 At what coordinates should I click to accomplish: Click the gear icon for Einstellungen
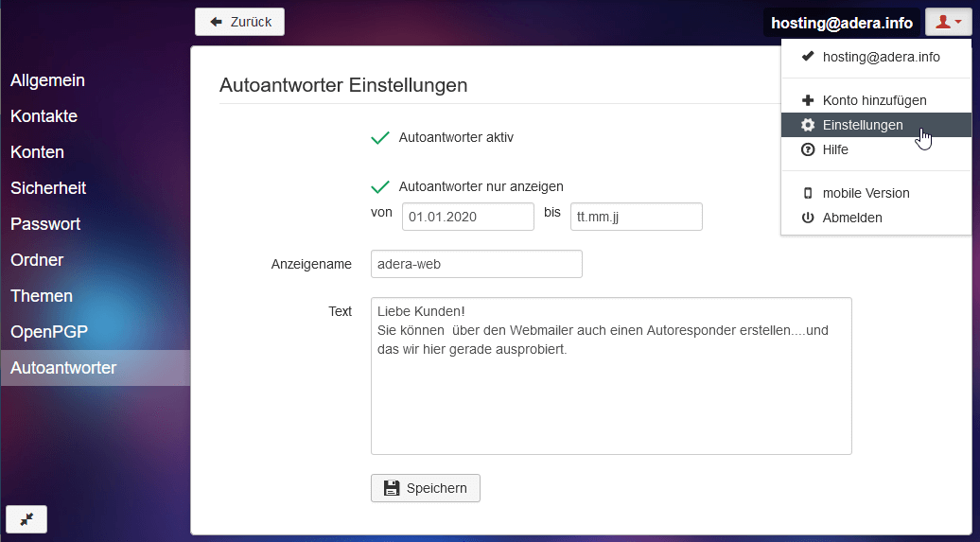(808, 125)
